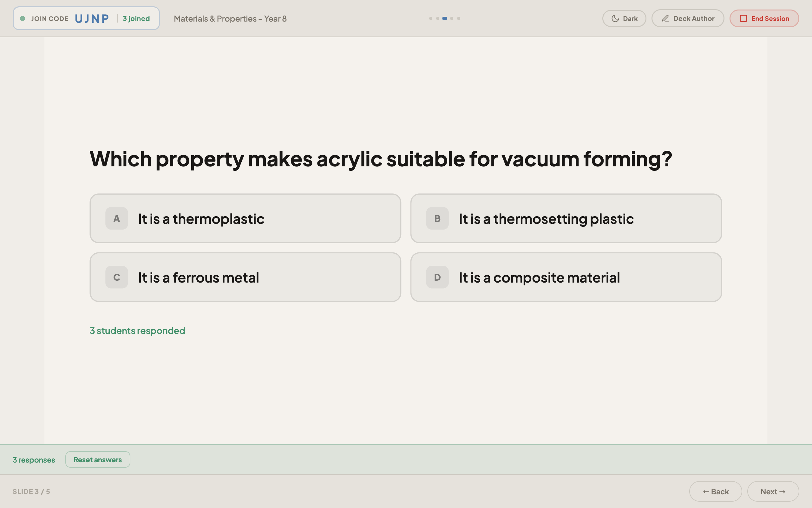This screenshot has height=508, width=812.
Task: Jump to the second slide dot
Action: [x=437, y=18]
